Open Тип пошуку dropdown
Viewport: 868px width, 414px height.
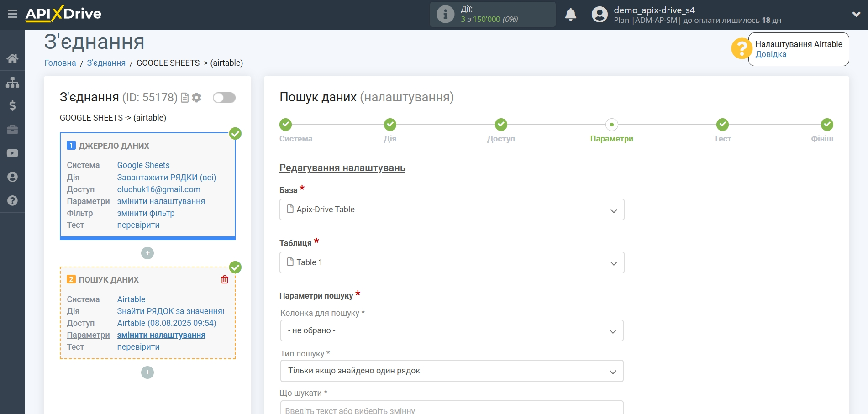pyautogui.click(x=452, y=371)
